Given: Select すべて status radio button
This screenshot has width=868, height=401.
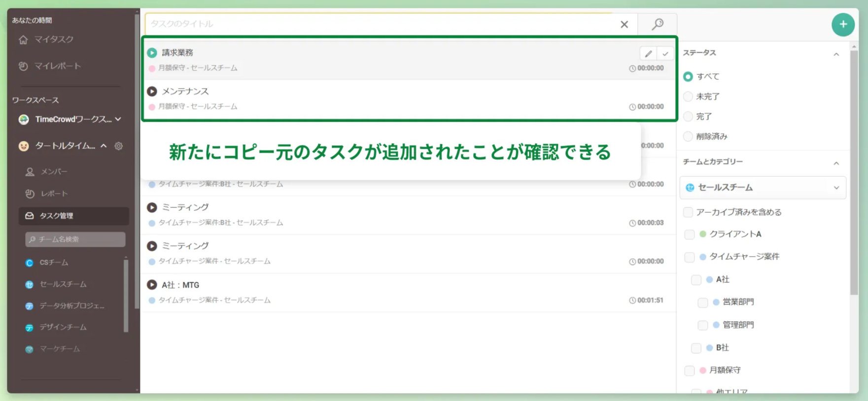Looking at the screenshot, I should point(688,76).
